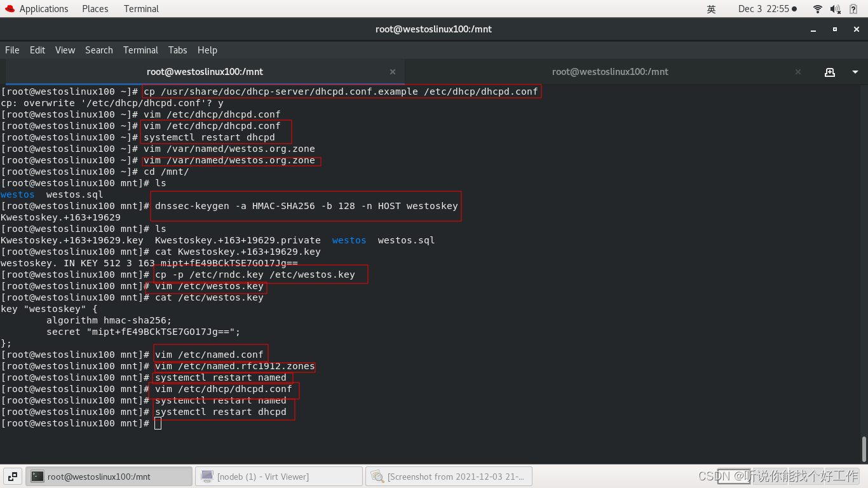Click 'westoskey. IN KEY 512 3 163' line
The height and width of the screenshot is (488, 868).
tap(149, 263)
